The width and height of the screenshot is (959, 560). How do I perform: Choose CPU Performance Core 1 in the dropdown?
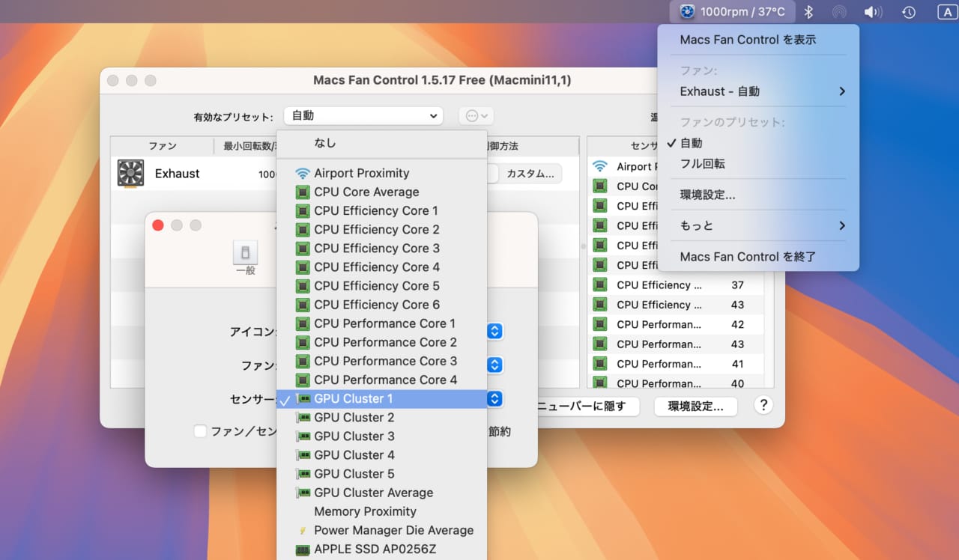(x=381, y=323)
